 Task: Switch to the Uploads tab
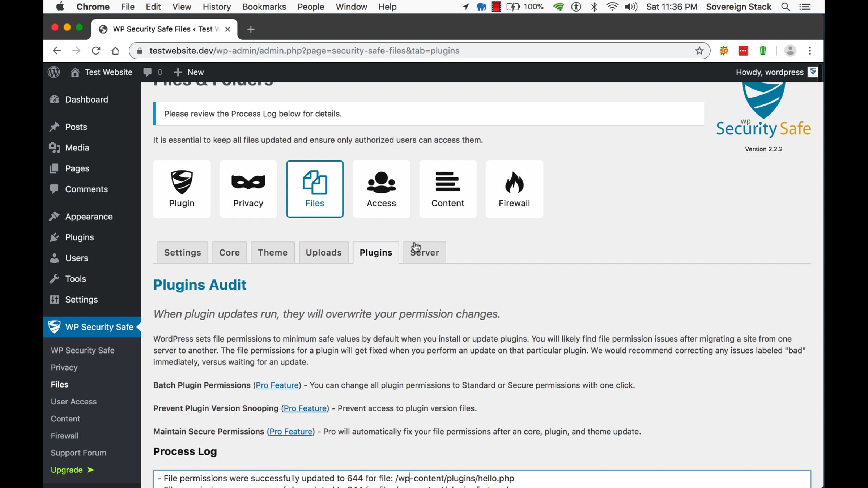324,252
